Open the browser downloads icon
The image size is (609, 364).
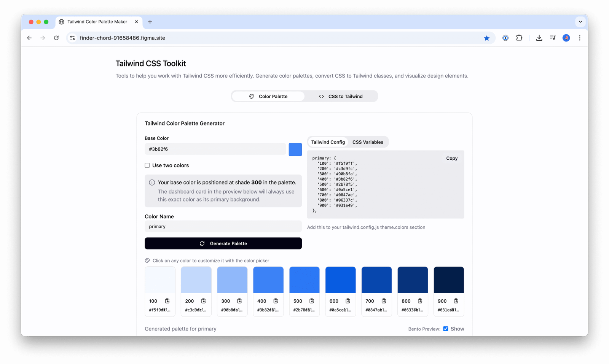pyautogui.click(x=539, y=38)
